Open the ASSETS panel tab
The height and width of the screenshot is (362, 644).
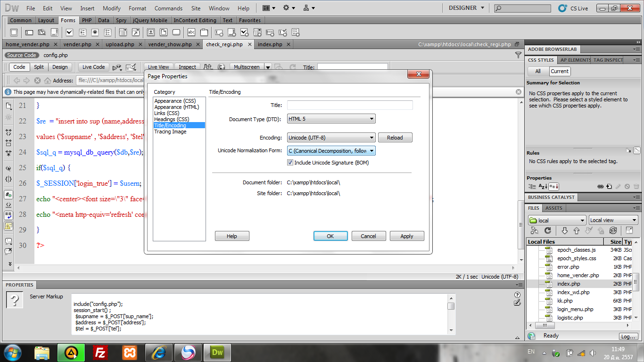coord(554,208)
